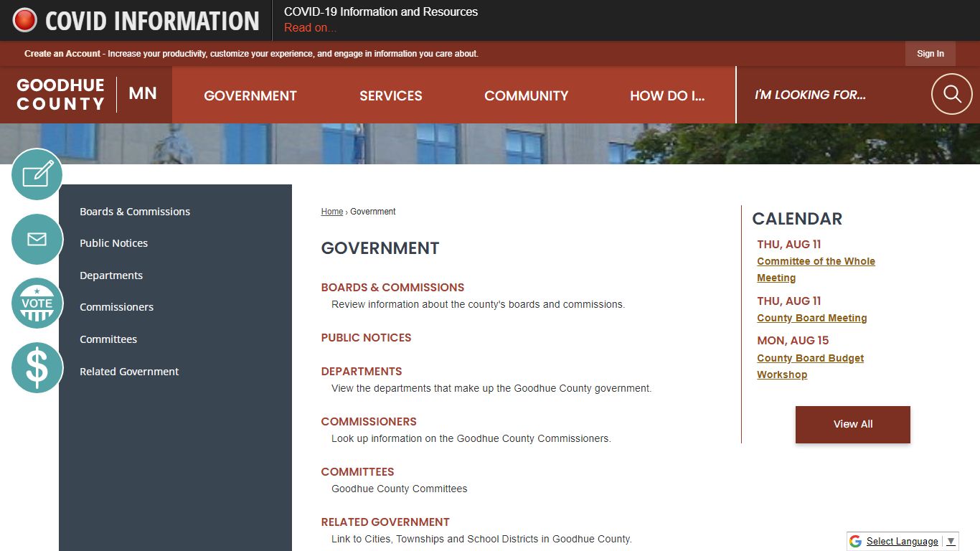
Task: Open the dollar sign quick link icon
Action: pyautogui.click(x=37, y=367)
